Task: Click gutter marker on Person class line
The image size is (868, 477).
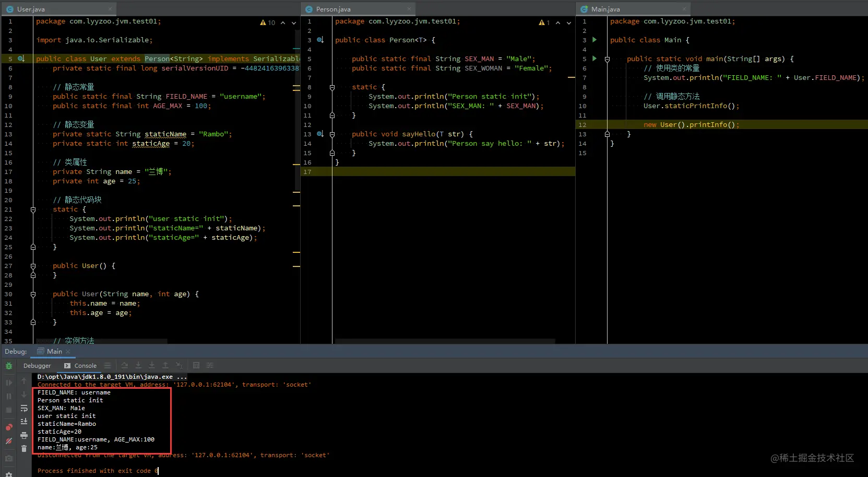Action: [x=320, y=40]
